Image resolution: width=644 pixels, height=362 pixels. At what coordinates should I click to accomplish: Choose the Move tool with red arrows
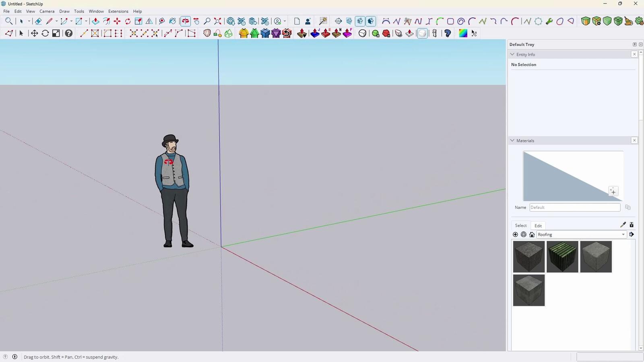coord(117,21)
